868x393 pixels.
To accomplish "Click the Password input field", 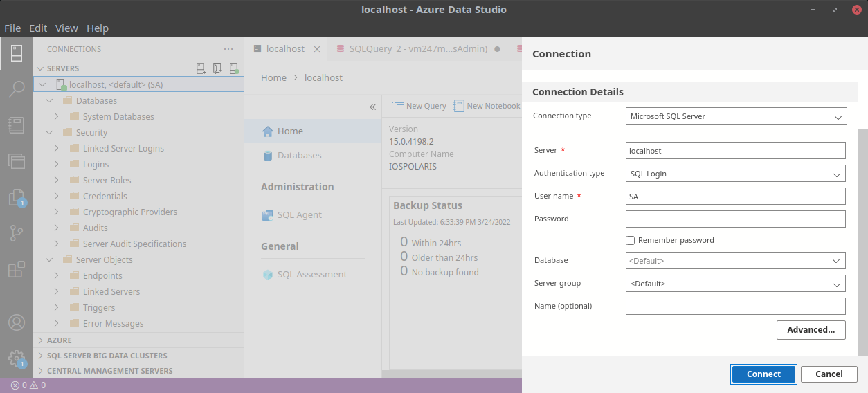I will pyautogui.click(x=736, y=219).
